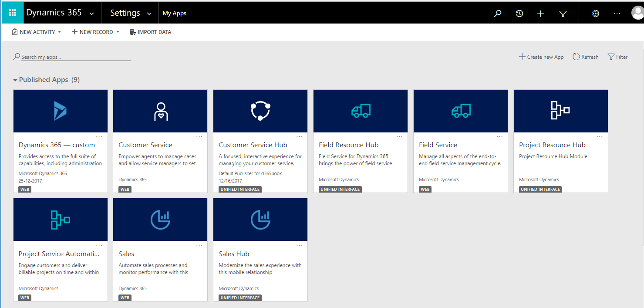644x308 pixels.
Task: Click the Project Service Automation hierarchy icon
Action: click(x=61, y=220)
